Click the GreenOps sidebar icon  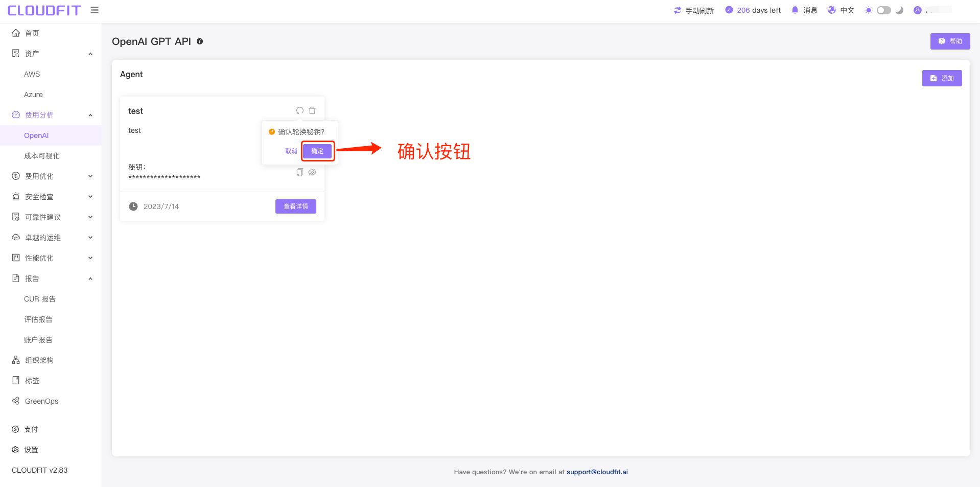16,401
